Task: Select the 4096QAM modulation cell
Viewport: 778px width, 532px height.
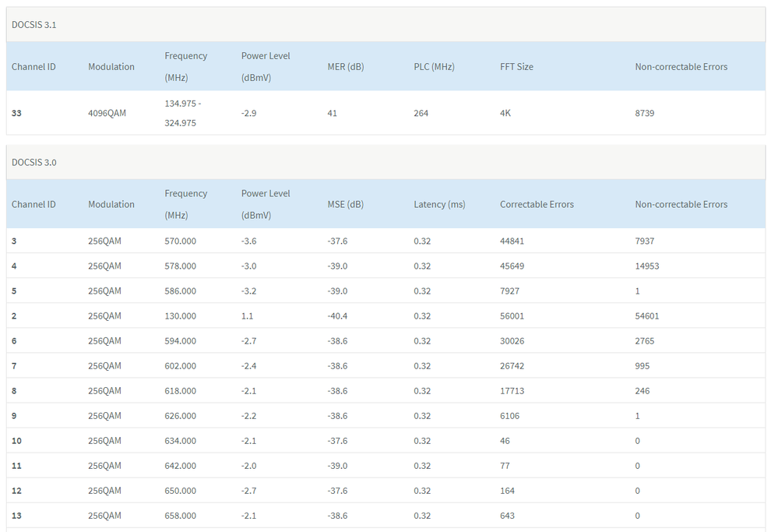Action: click(x=107, y=114)
